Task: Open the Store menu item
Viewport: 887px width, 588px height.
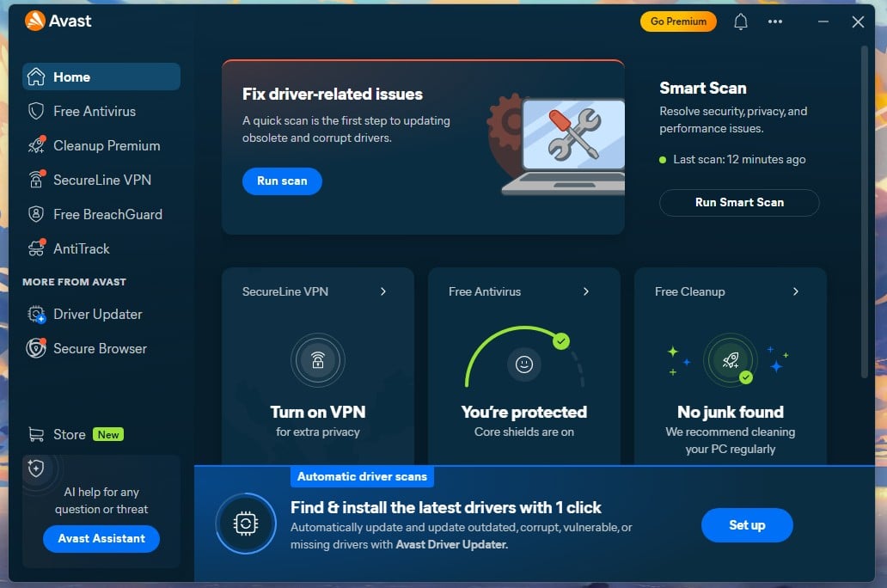Action: pyautogui.click(x=101, y=435)
